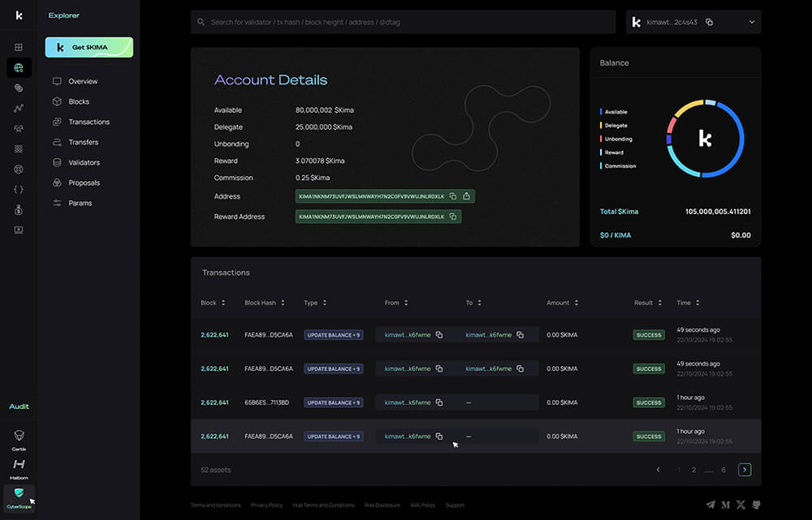The width and height of the screenshot is (812, 520).
Task: Sort transactions by Type column
Action: click(325, 303)
